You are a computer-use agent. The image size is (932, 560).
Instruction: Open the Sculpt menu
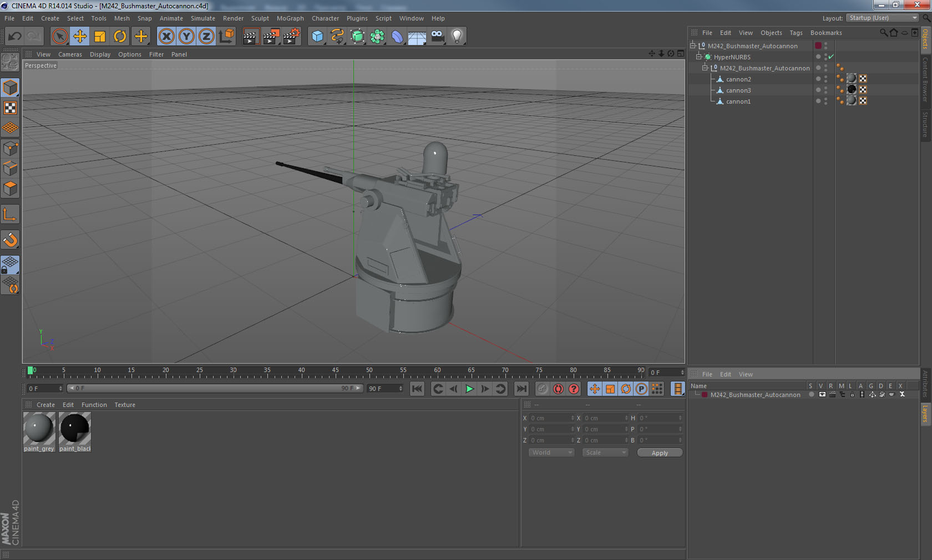tap(260, 18)
